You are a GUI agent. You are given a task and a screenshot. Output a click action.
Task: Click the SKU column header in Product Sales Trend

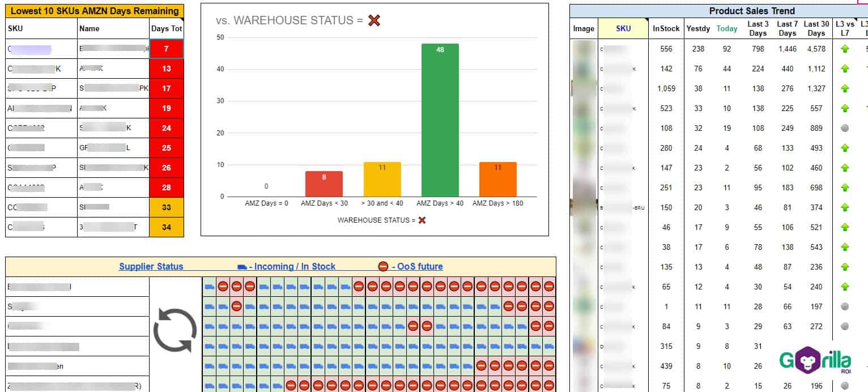point(623,28)
